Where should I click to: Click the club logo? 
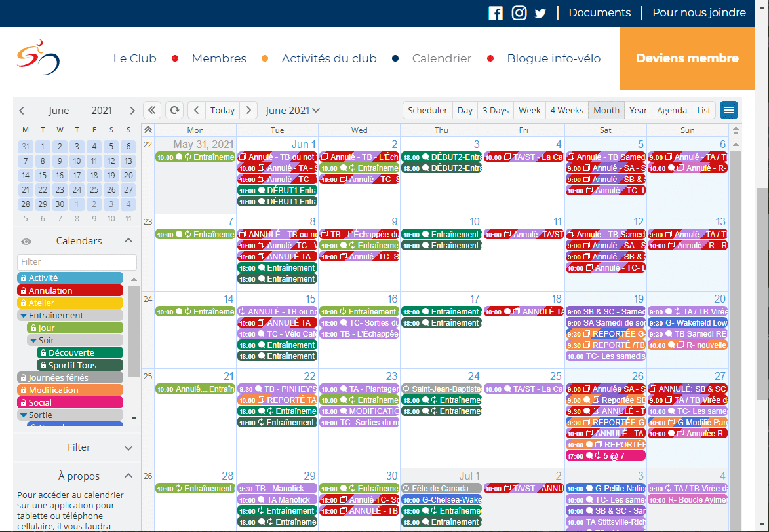pyautogui.click(x=38, y=58)
